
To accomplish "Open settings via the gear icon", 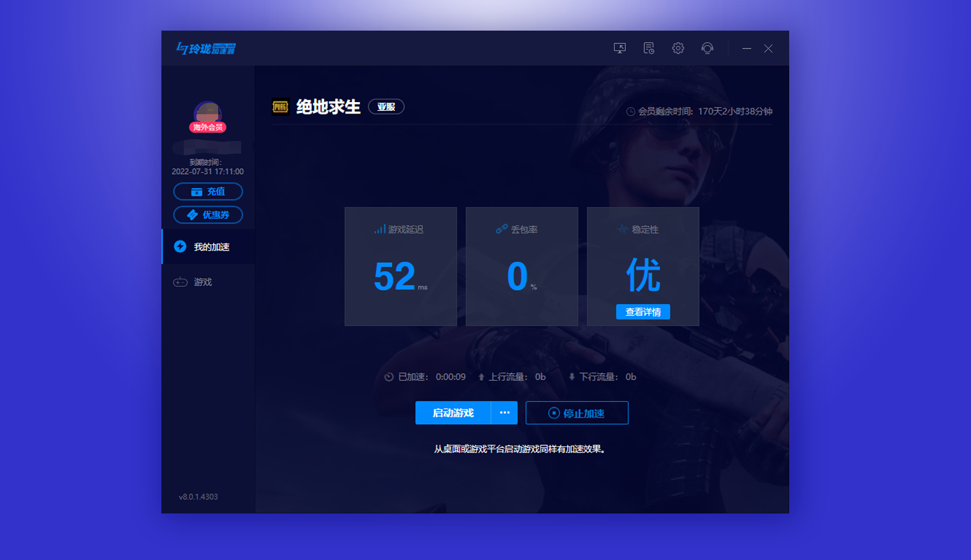I will 678,48.
